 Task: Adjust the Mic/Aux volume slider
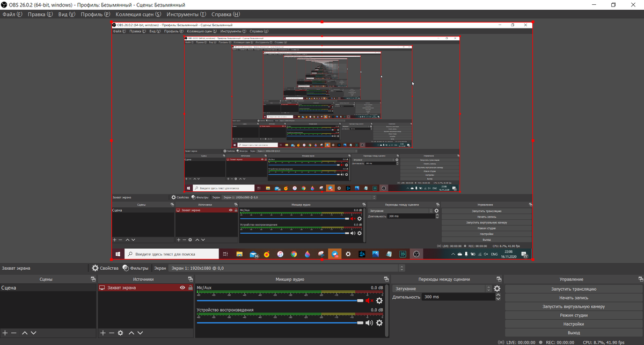click(280, 301)
